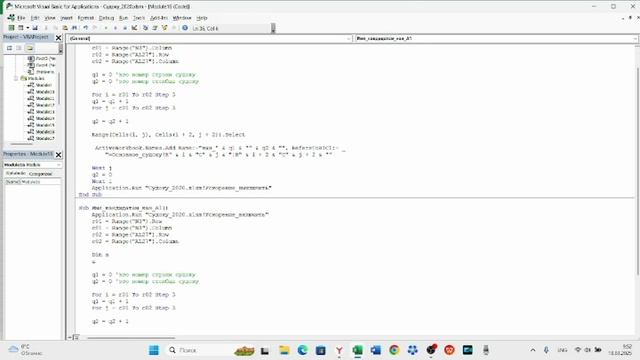Screen dimensions: 640x360
Task: Open the Insert object dropdown arrow in toolbar
Action: 27,28
